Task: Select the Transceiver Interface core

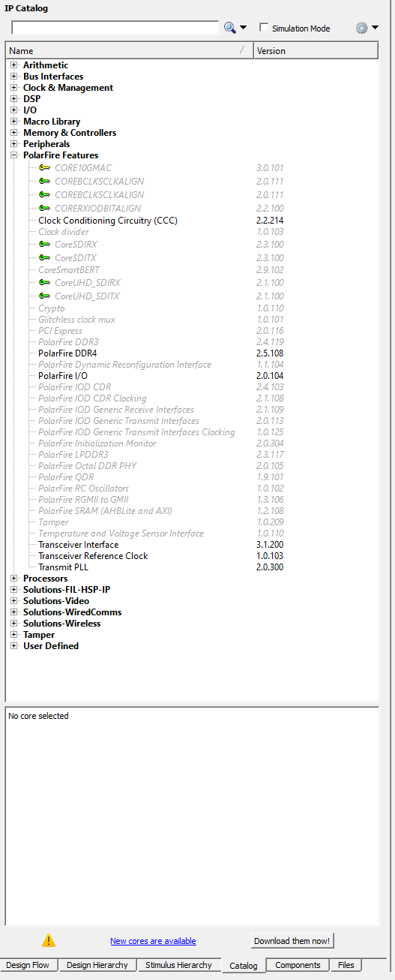Action: [78, 545]
